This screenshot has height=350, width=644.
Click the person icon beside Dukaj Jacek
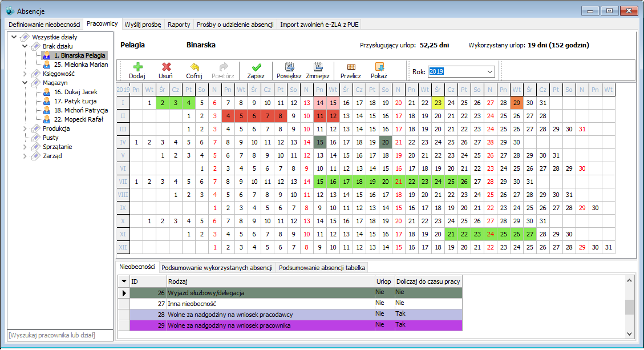[47, 92]
